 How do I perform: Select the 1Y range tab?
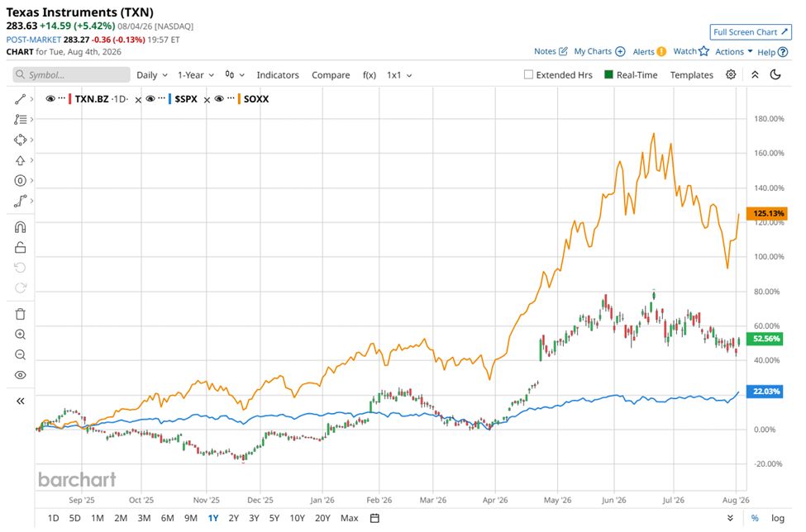pos(212,518)
